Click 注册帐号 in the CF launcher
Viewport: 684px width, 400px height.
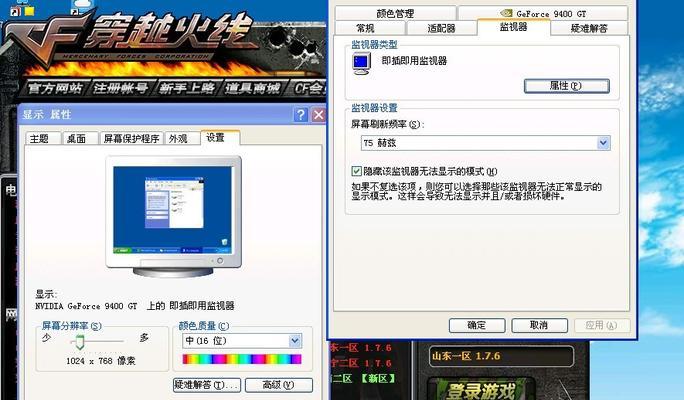(121, 88)
